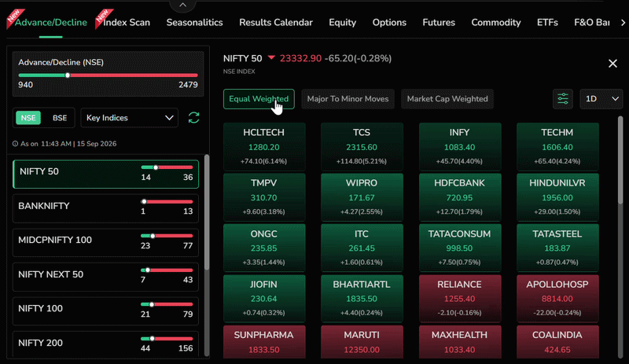629x364 pixels.
Task: Click the refresh icon beside Key Indices
Action: tap(193, 118)
